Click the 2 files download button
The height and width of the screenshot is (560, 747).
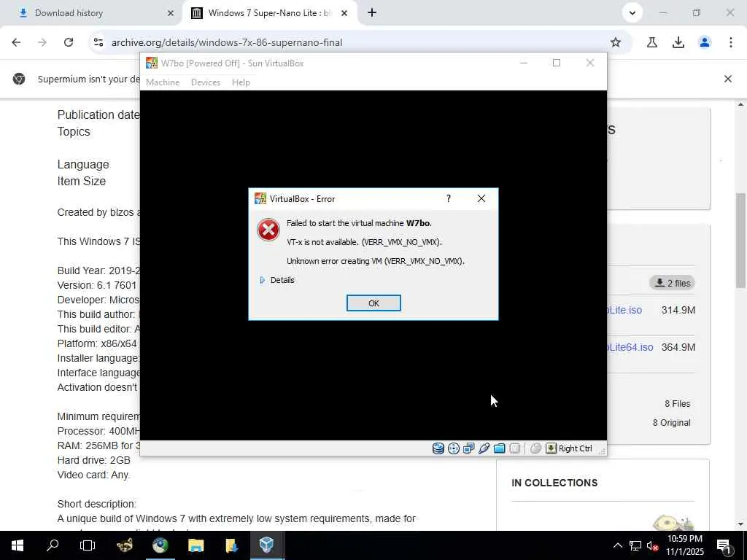point(672,283)
